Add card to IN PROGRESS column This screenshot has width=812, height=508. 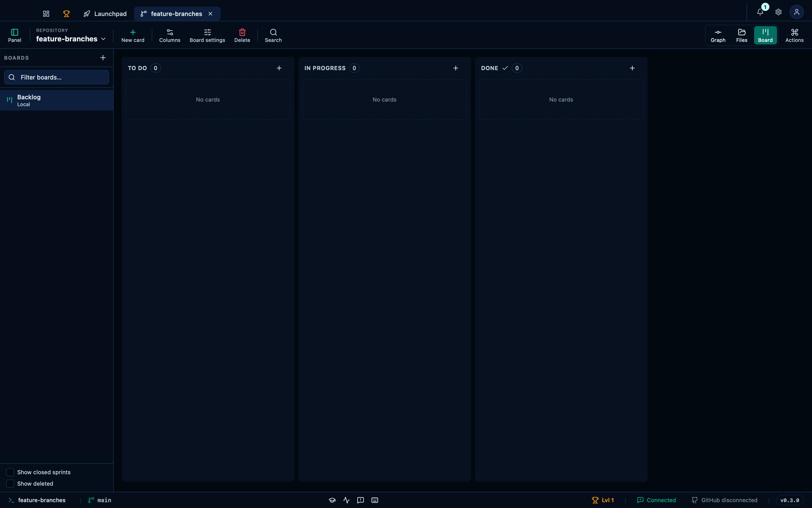tap(456, 68)
